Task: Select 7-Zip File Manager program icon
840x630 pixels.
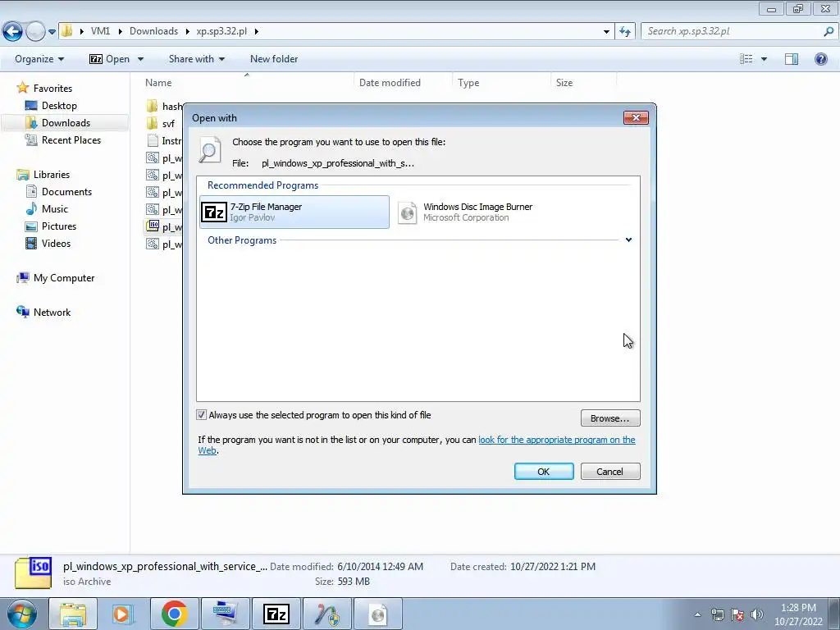Action: point(214,212)
